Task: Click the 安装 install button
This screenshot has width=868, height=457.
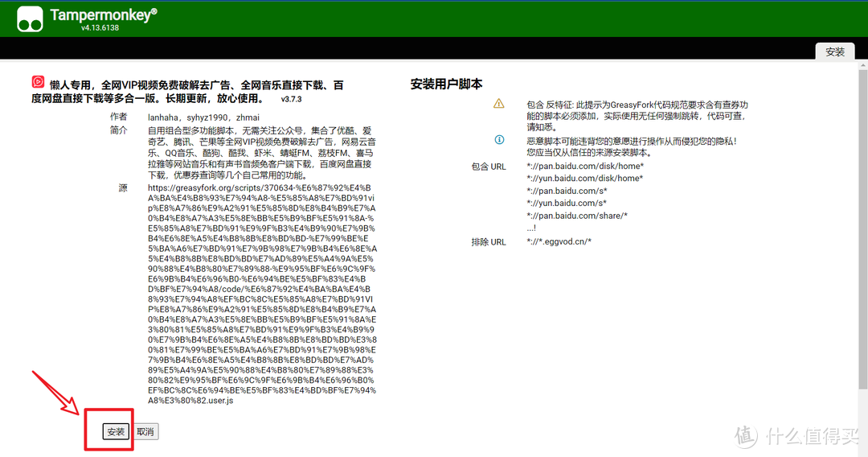Action: pyautogui.click(x=116, y=431)
